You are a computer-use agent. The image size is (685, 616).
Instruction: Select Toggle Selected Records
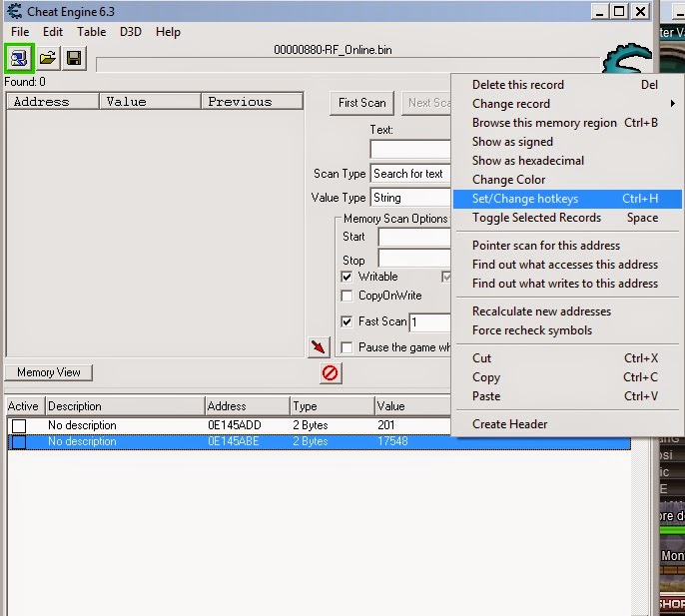pyautogui.click(x=567, y=218)
